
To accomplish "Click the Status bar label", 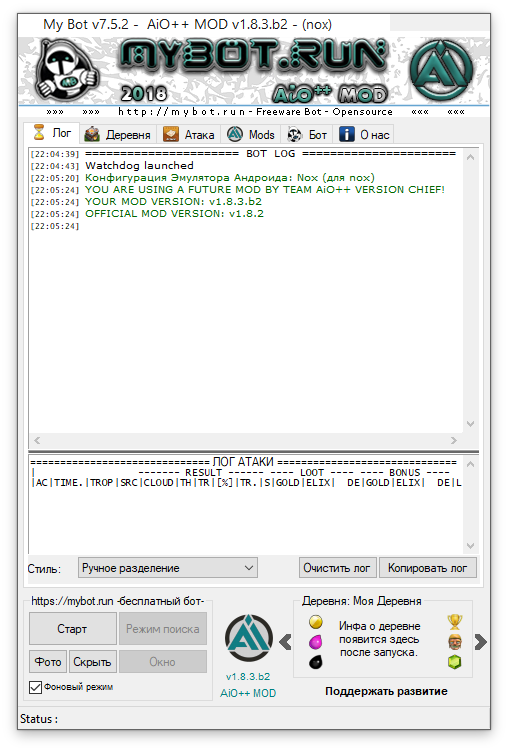I will coord(39,719).
